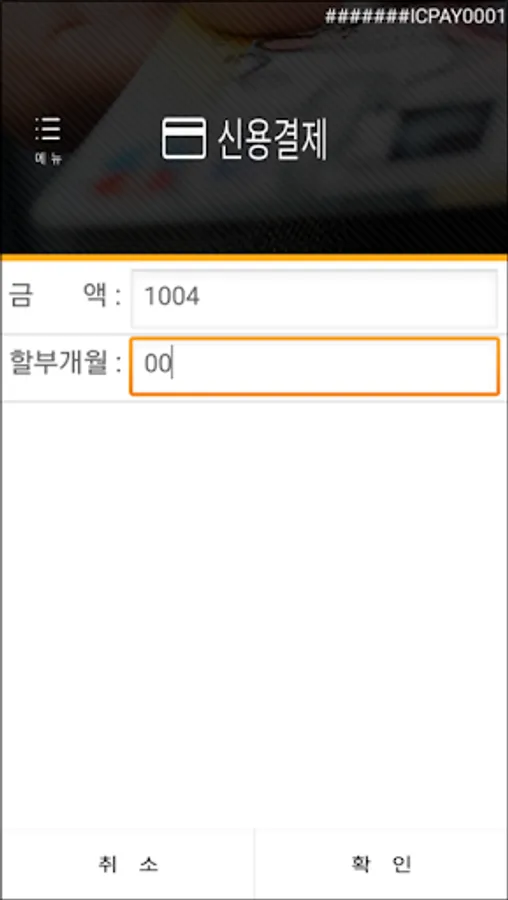Open the hamburger menu icon
Viewport: 508px width, 900px height.
click(x=48, y=130)
